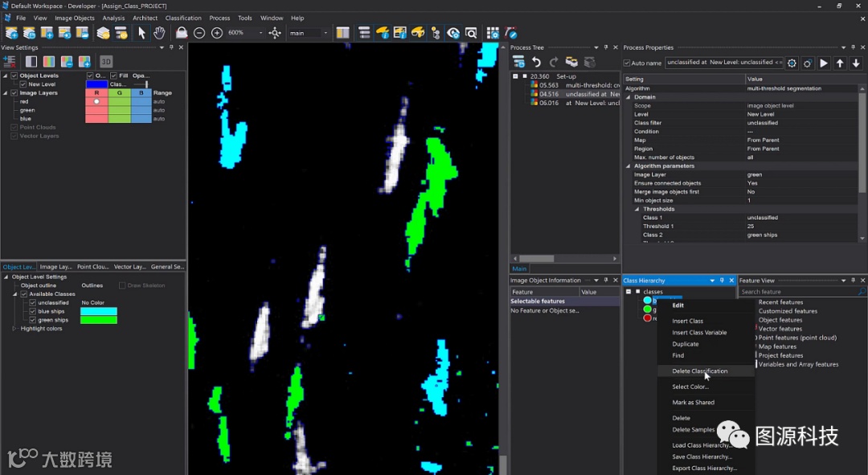Click the zoom out minus icon
This screenshot has height=475, width=868.
pos(199,33)
